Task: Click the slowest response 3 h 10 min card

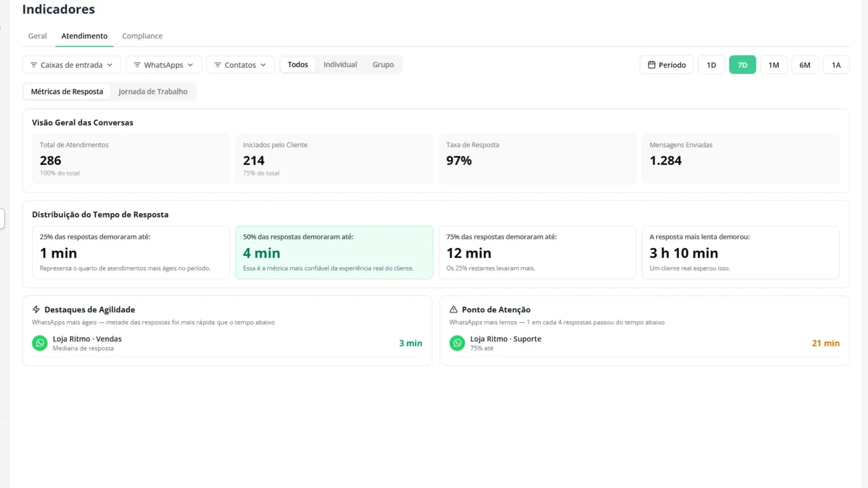Action: point(741,253)
